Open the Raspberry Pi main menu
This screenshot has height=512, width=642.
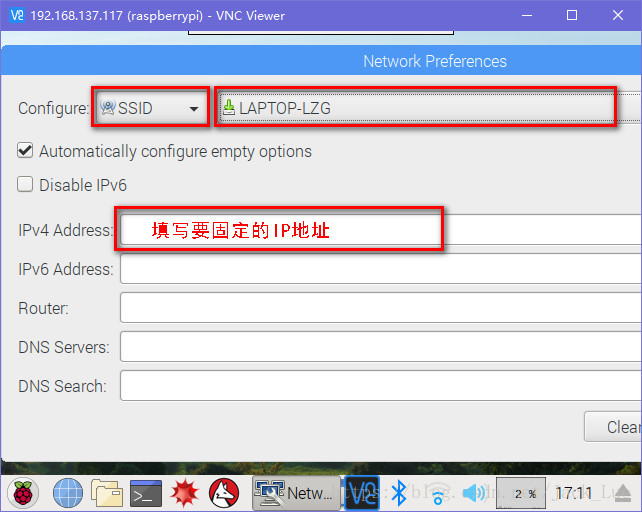(23, 493)
